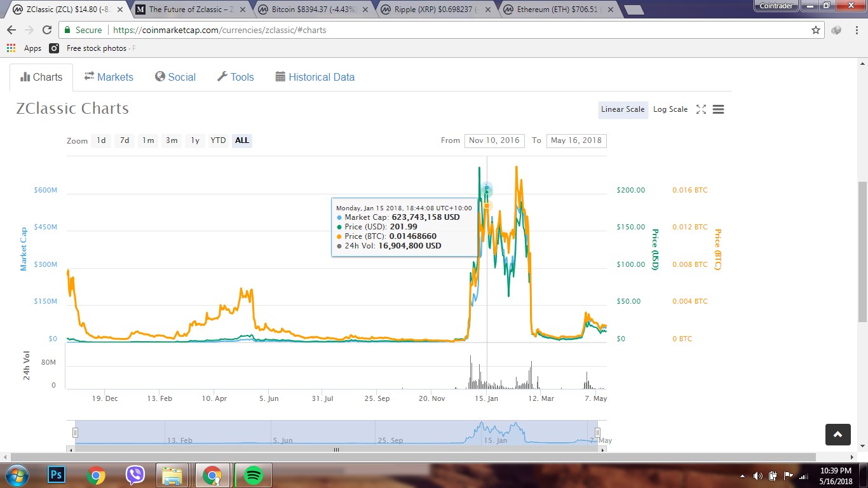Viewport: 868px width, 488px height.
Task: Open the Historical Data tab
Action: click(x=315, y=77)
